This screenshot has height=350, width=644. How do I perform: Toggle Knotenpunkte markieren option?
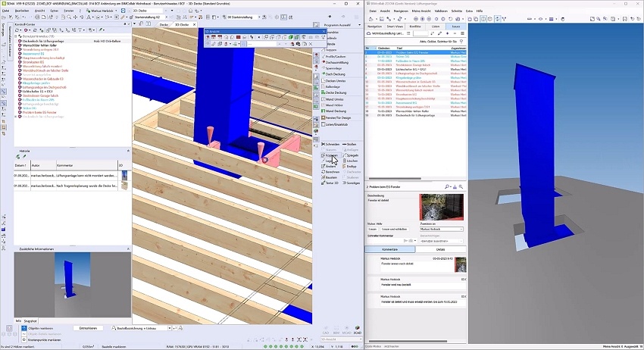click(24, 339)
